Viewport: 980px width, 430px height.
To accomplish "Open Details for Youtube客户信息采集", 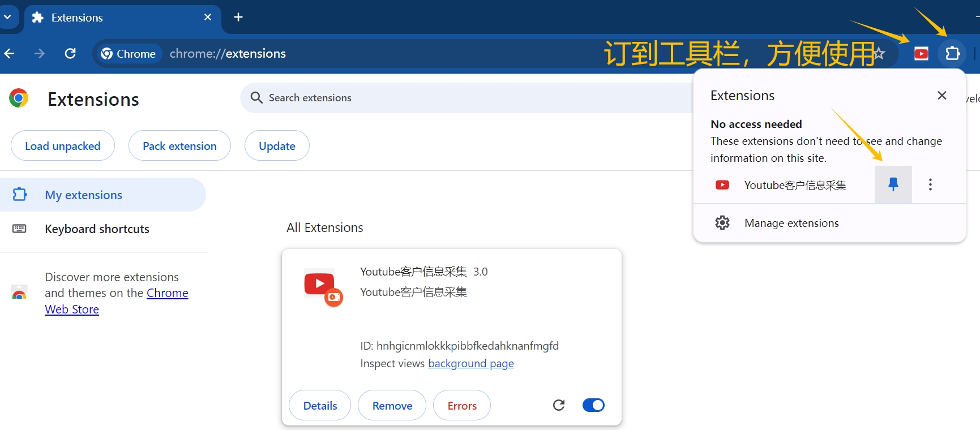I will (x=320, y=405).
